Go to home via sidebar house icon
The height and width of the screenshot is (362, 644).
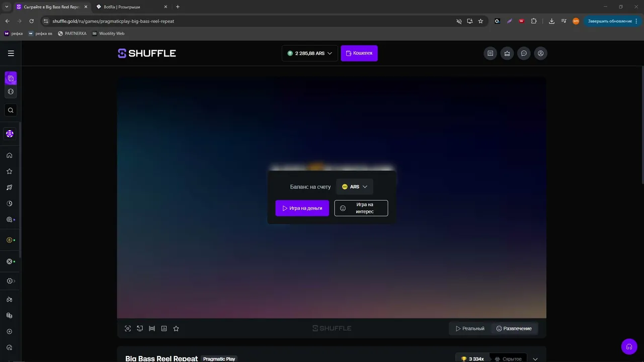pos(9,155)
